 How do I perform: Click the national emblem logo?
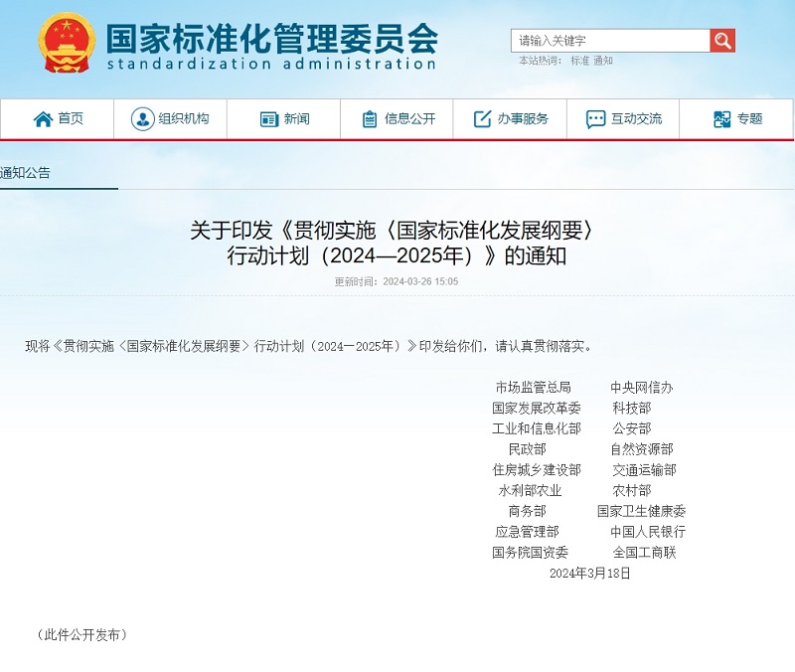pyautogui.click(x=67, y=42)
